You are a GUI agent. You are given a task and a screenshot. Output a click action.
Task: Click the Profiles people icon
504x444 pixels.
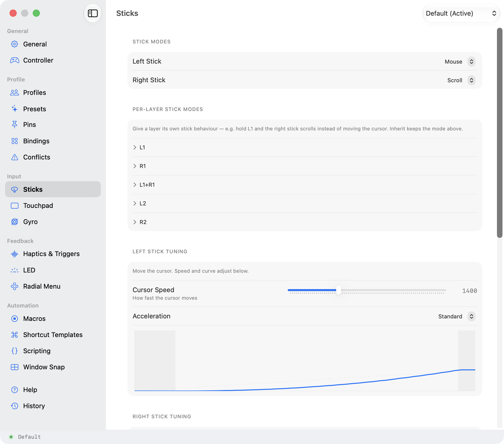tap(15, 93)
